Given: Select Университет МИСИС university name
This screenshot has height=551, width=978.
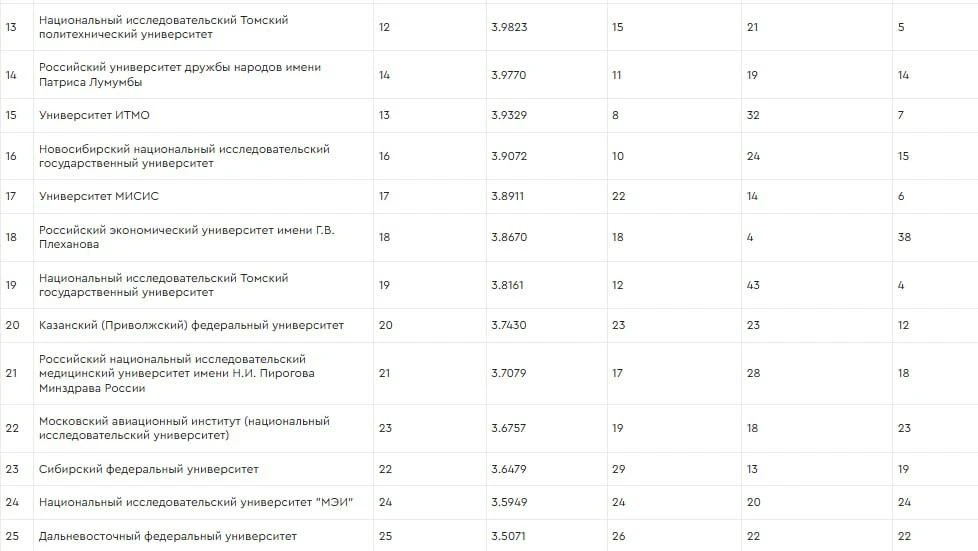Looking at the screenshot, I should (x=99, y=197).
